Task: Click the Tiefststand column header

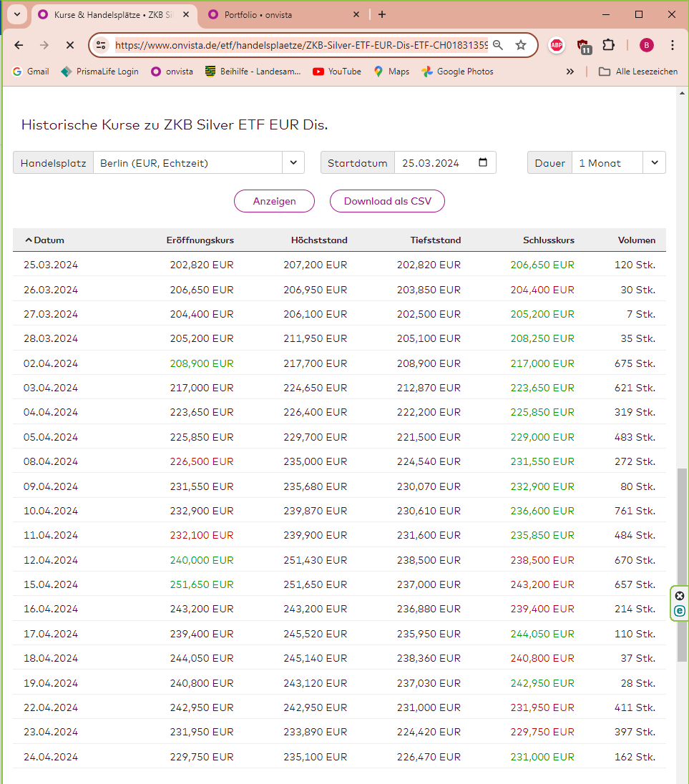Action: pos(436,240)
